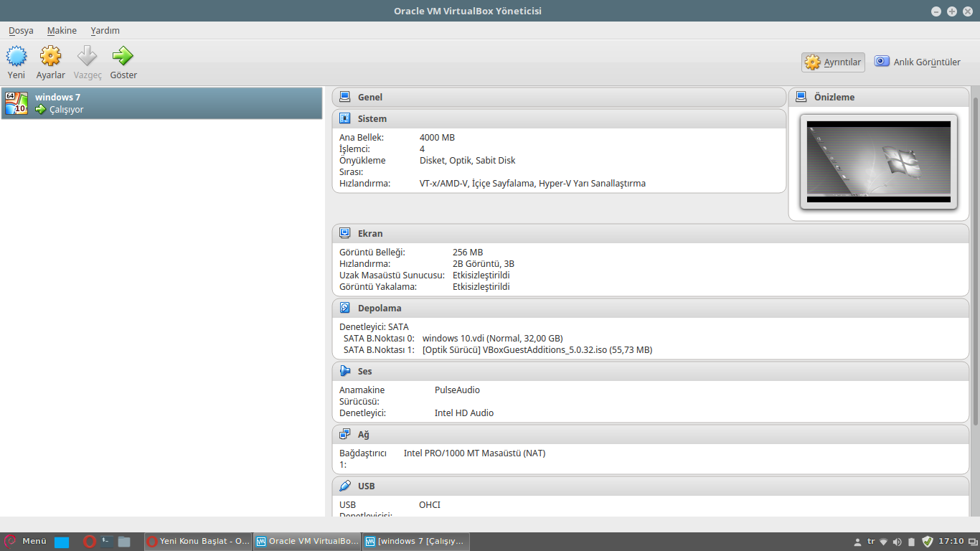Click the Depolama section disk icon

coord(345,308)
